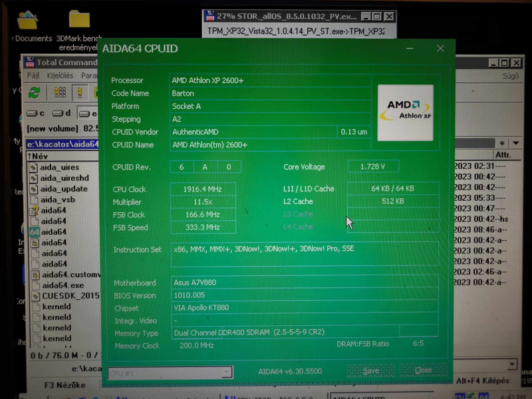Click the green refresh arrows toolbar icon

pos(35,92)
